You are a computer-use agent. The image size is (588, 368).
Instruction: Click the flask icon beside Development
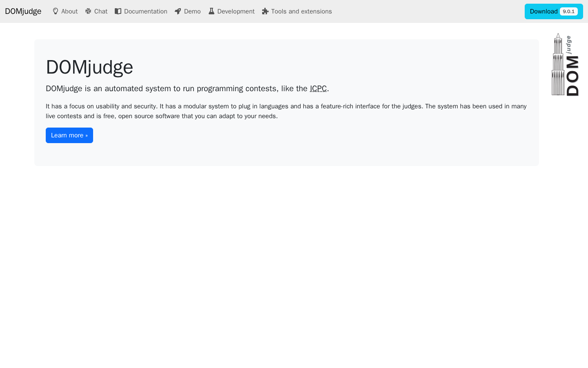(x=212, y=11)
